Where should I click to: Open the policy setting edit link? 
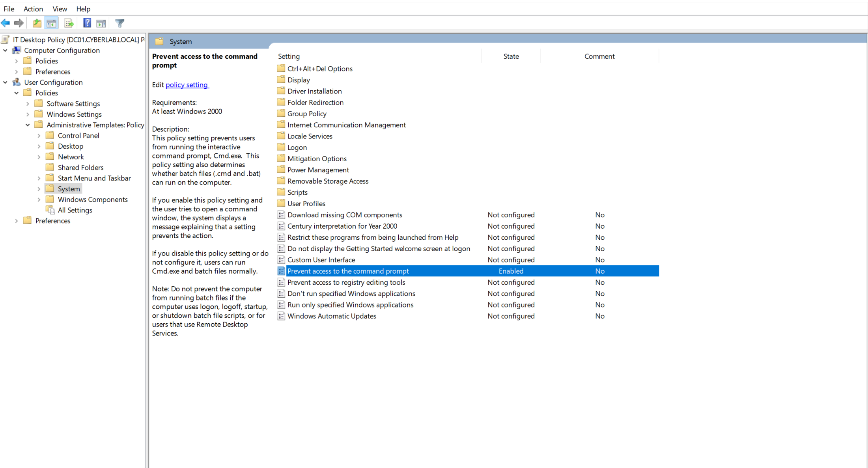pyautogui.click(x=187, y=84)
